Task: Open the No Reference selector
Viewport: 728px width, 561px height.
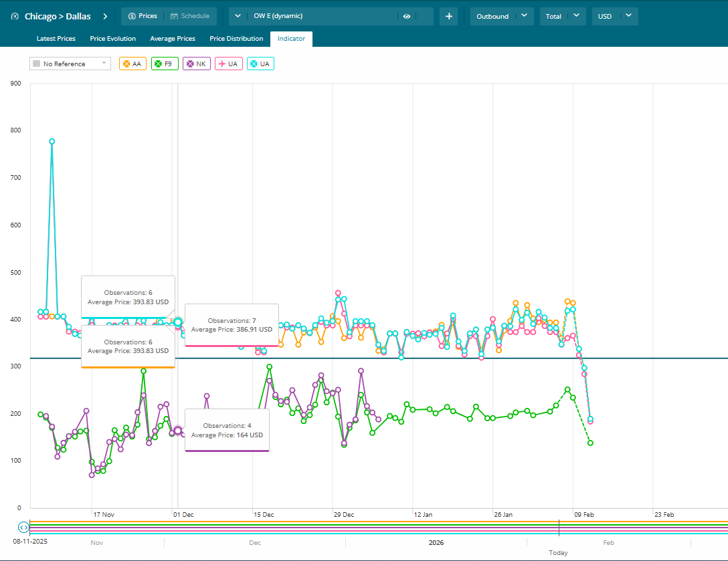Action: [70, 64]
